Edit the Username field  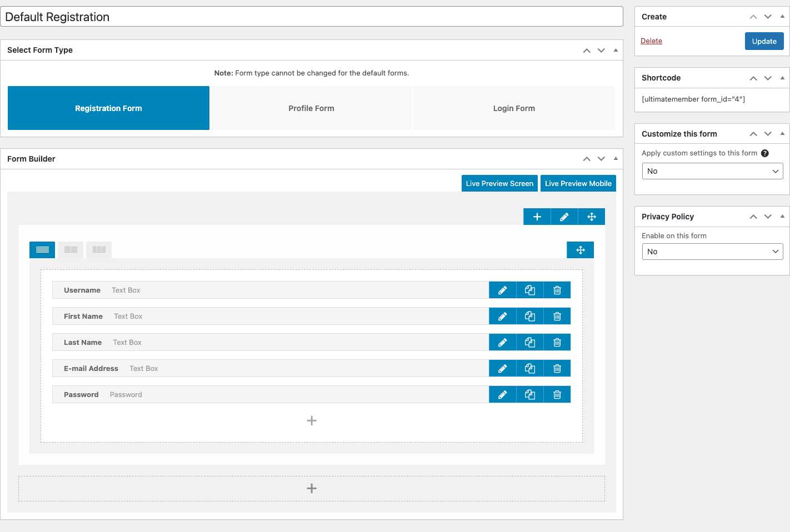point(502,290)
